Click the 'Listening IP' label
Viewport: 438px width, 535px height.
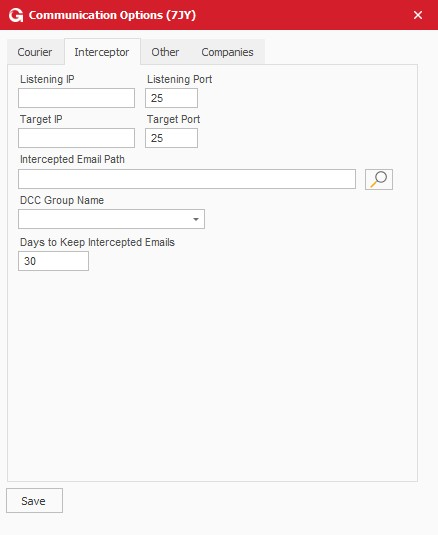tap(47, 79)
